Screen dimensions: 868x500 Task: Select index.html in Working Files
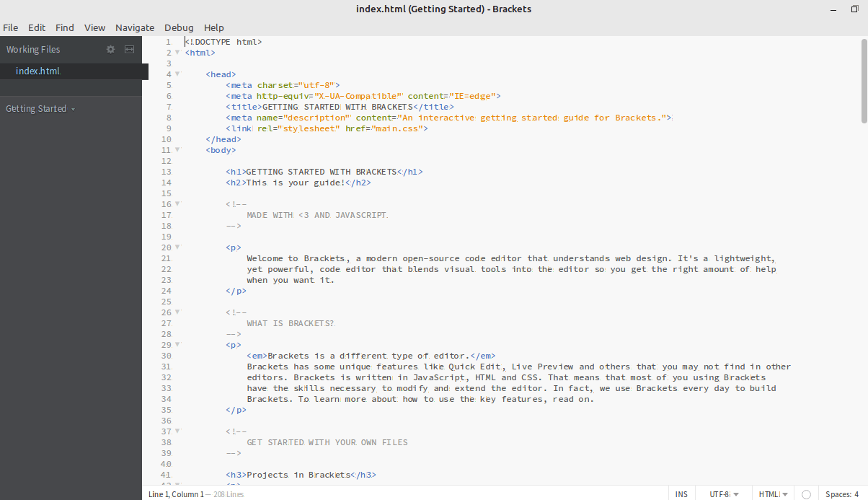[x=37, y=71]
